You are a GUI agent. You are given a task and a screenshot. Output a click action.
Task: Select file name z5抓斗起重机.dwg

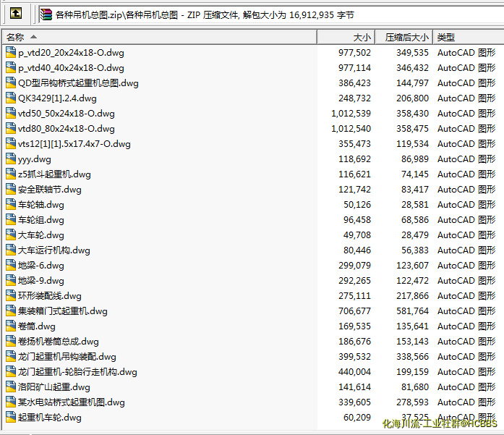coord(54,174)
